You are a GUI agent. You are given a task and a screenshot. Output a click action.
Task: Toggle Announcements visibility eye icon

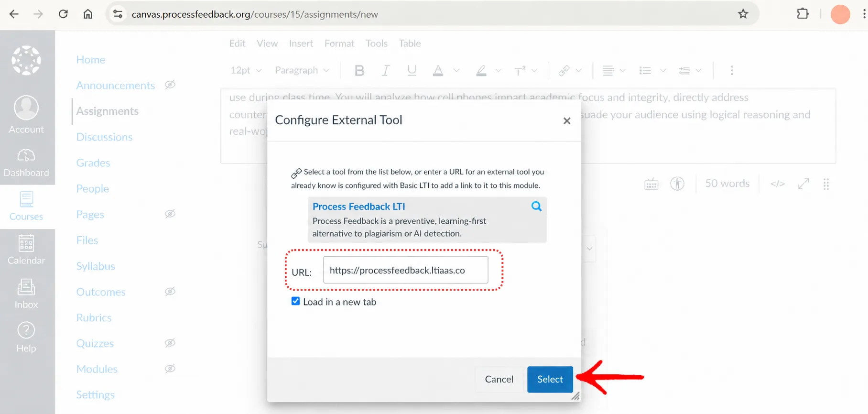click(x=170, y=85)
